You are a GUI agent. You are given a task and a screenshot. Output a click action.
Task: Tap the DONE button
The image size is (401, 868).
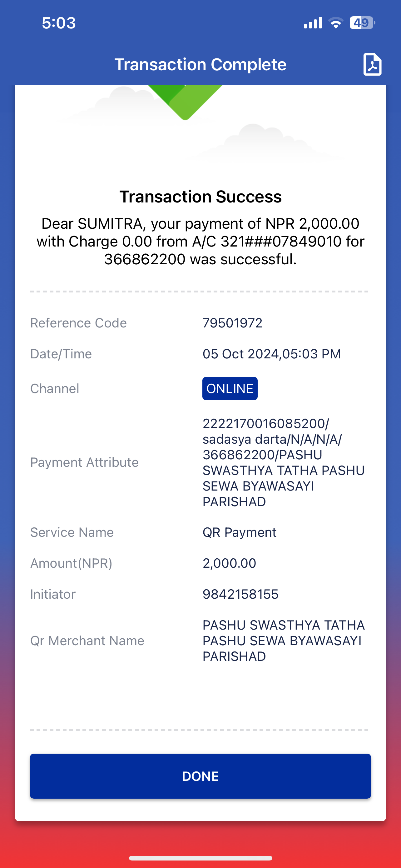(x=200, y=776)
